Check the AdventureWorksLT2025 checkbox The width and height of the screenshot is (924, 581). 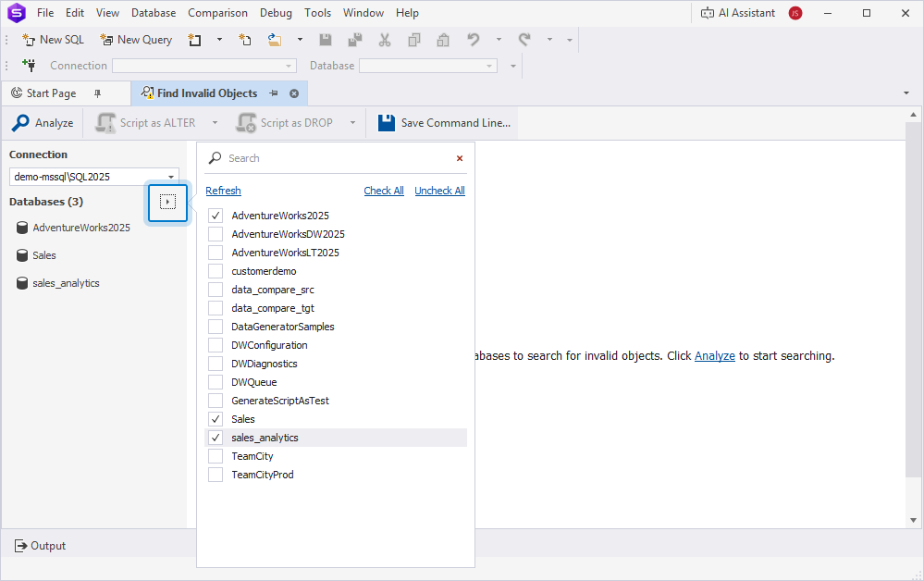(216, 253)
